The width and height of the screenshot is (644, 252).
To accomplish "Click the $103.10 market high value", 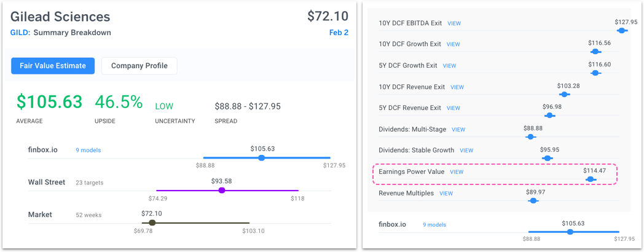I will [253, 230].
